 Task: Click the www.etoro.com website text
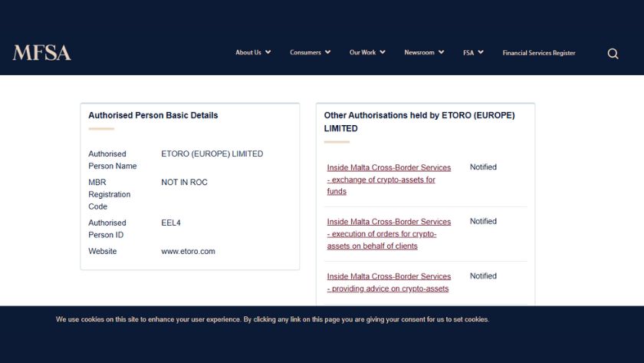coord(188,251)
